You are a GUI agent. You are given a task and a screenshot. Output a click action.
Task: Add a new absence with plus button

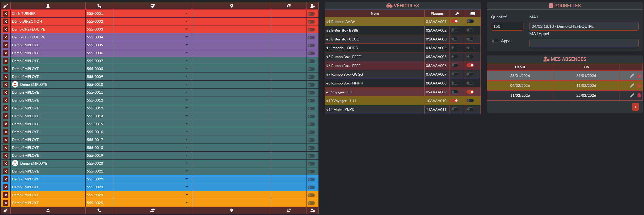tap(635, 107)
